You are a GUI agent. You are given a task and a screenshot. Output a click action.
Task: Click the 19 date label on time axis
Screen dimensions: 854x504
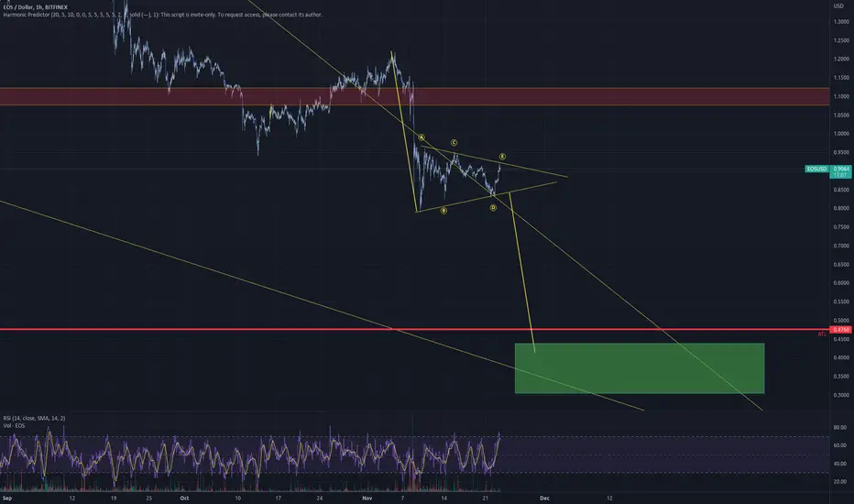pos(114,498)
